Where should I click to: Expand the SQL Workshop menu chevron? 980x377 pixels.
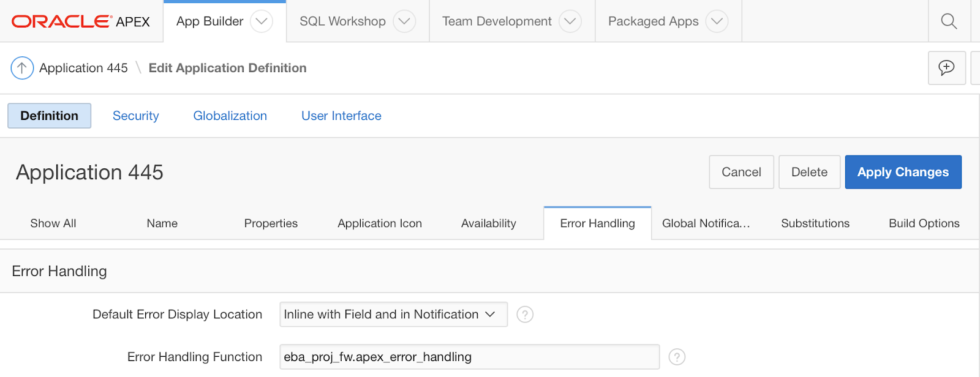click(404, 21)
